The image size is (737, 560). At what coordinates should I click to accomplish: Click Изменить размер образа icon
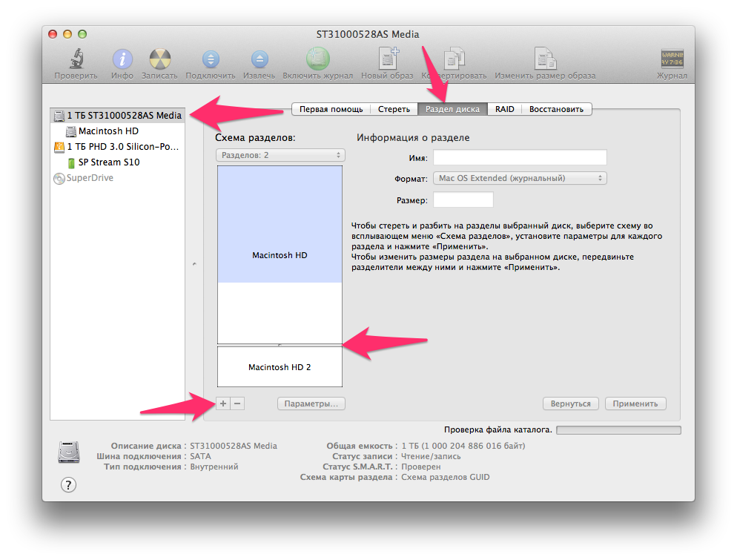click(x=545, y=59)
